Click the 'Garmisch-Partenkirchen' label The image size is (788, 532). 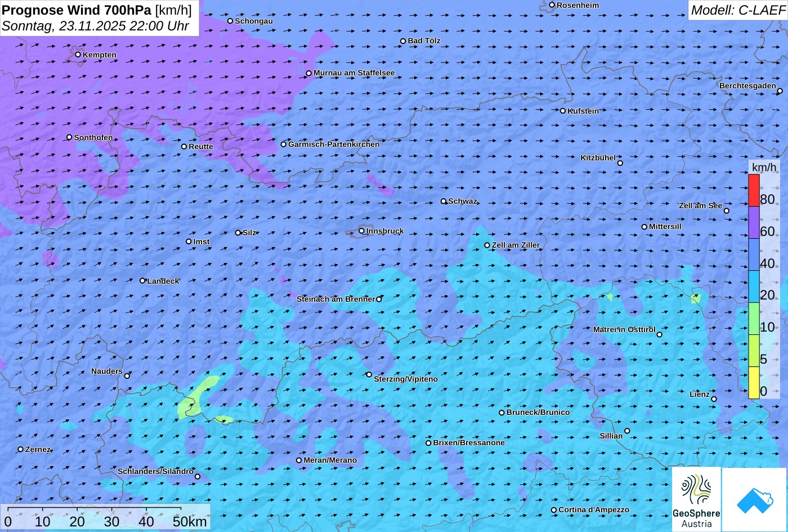(x=334, y=144)
